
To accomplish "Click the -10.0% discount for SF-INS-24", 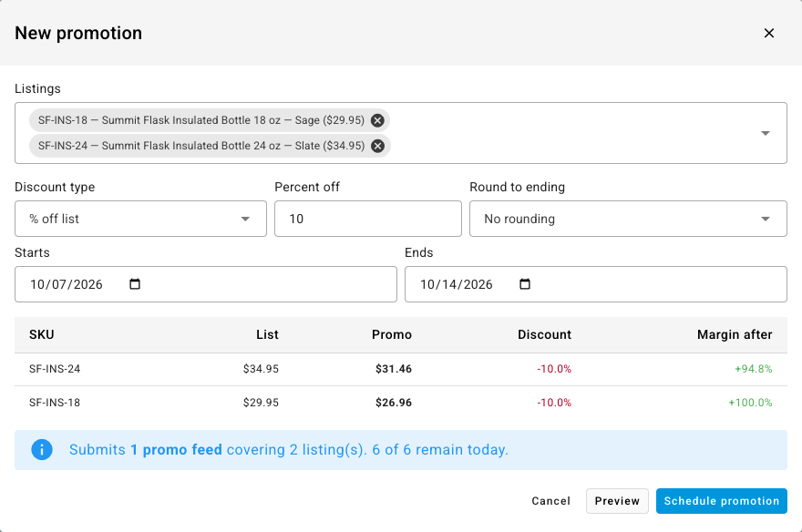I will [554, 369].
